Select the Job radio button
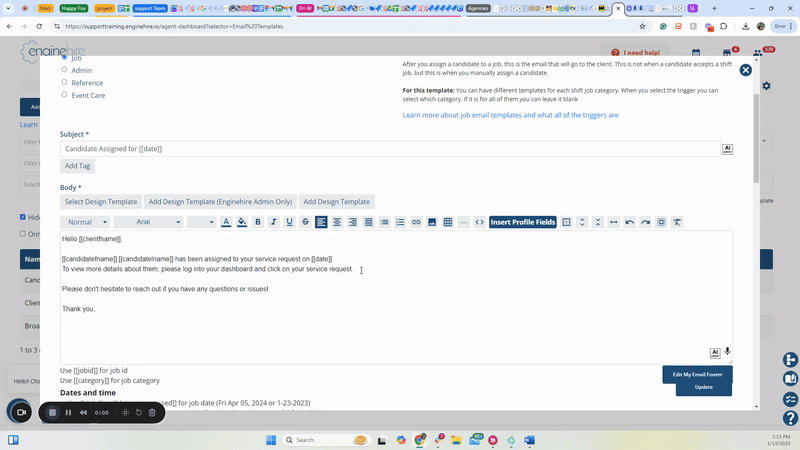This screenshot has height=450, width=800. click(x=64, y=57)
